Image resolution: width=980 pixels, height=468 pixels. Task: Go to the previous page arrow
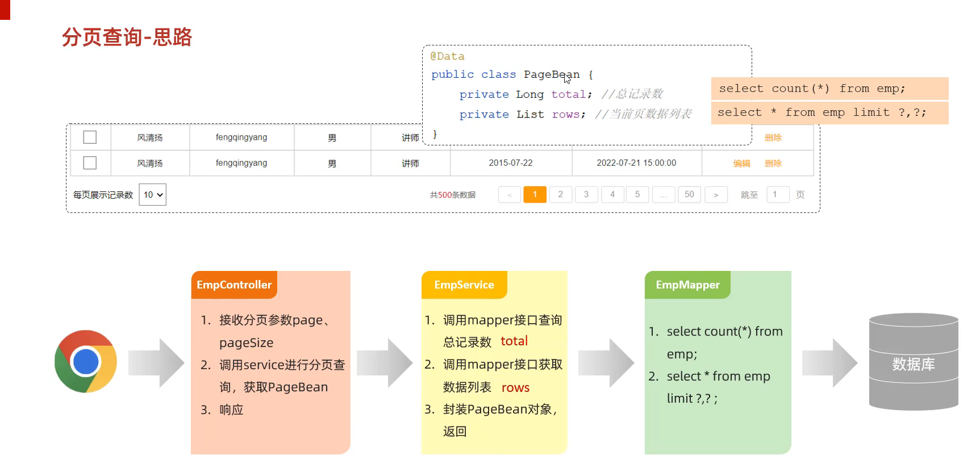pyautogui.click(x=510, y=195)
